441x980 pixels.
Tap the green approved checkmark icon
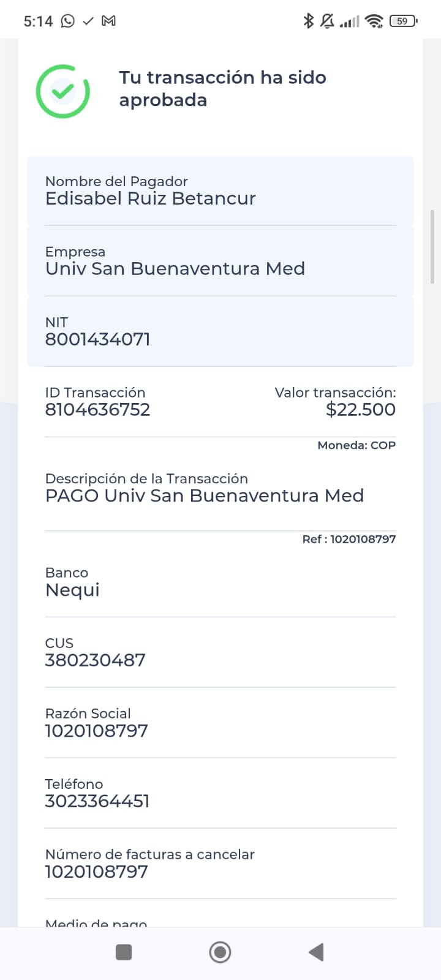pyautogui.click(x=63, y=91)
